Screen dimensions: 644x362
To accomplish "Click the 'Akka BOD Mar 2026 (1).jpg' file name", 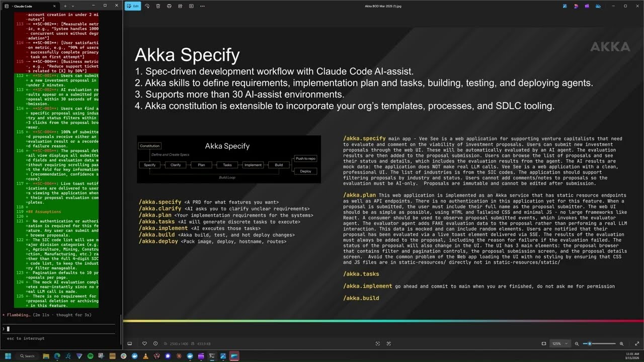I will [383, 6].
